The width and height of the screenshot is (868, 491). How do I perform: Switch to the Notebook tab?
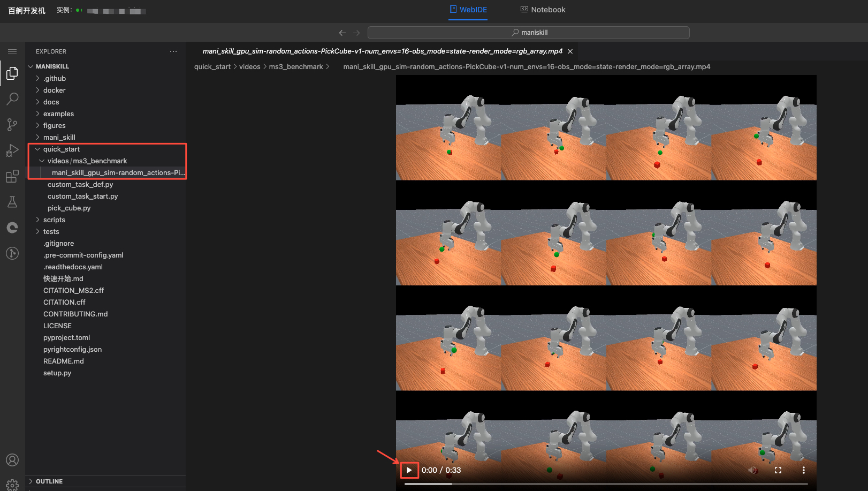point(543,10)
